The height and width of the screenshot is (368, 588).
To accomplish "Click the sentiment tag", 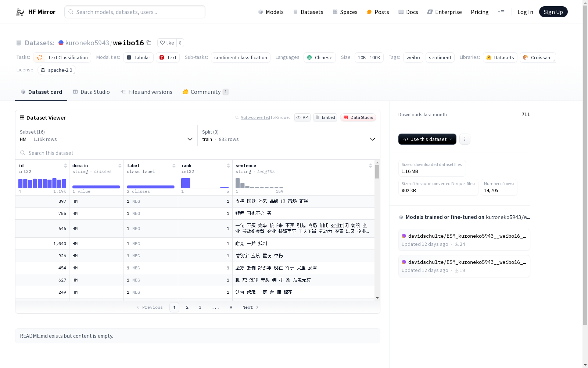I will [440, 57].
